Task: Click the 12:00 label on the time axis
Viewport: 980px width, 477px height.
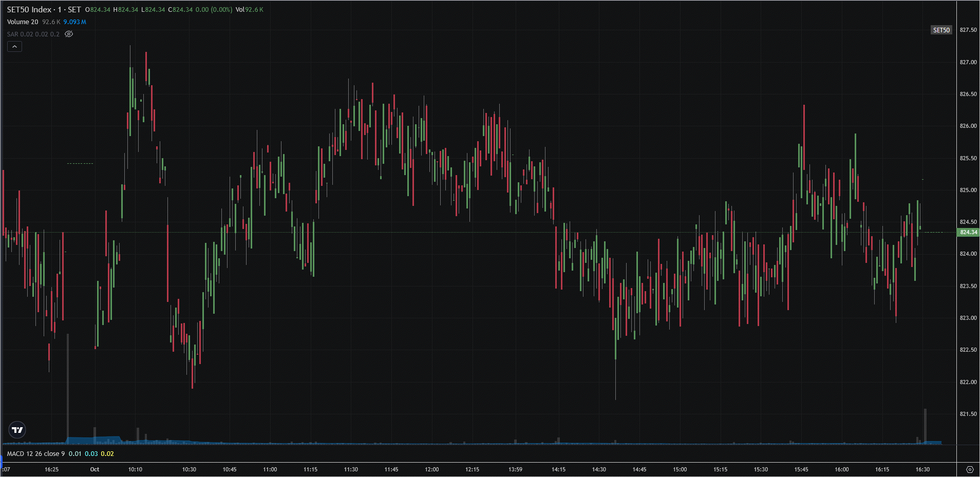Action: (431, 469)
